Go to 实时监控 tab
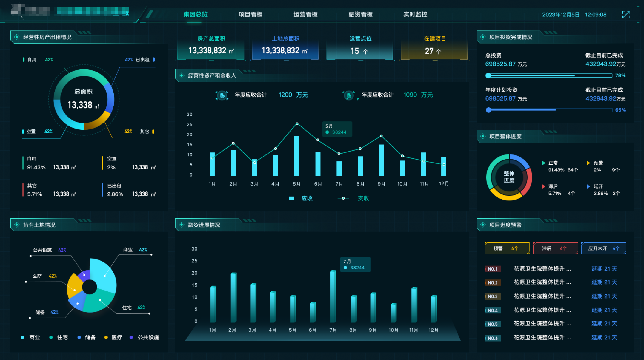This screenshot has height=360, width=644. pyautogui.click(x=415, y=14)
